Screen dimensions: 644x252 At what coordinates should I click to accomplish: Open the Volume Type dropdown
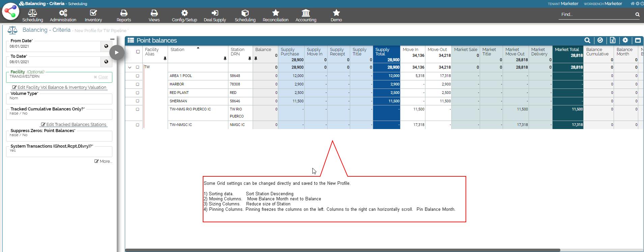tap(59, 99)
